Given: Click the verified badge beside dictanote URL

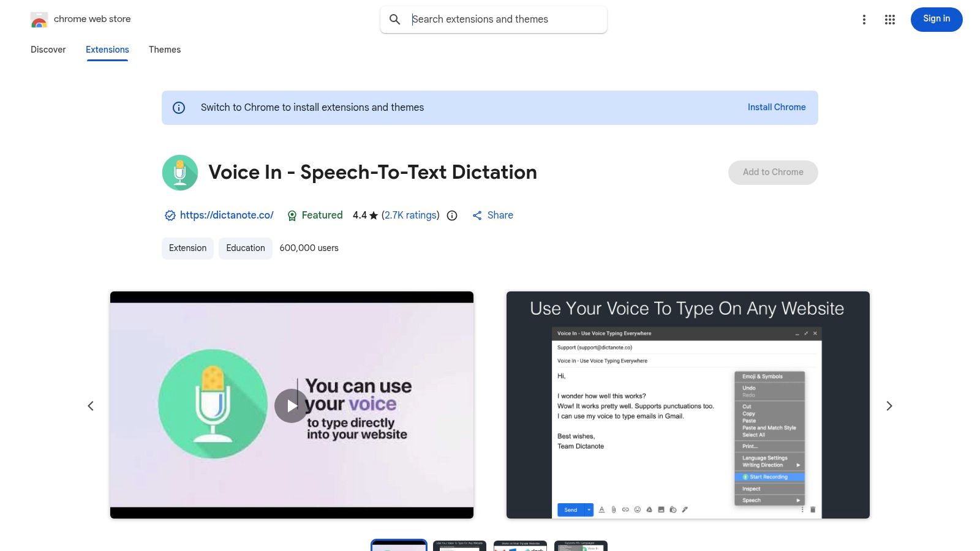Looking at the screenshot, I should (x=170, y=216).
